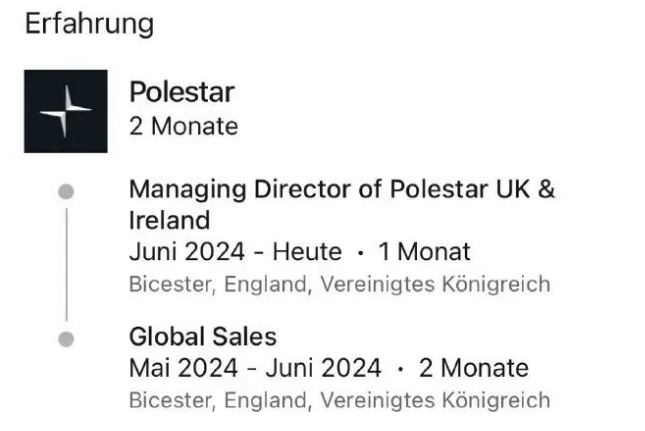
Task: Select the Mai 2024 – Juni 2024 dates
Action: (255, 368)
